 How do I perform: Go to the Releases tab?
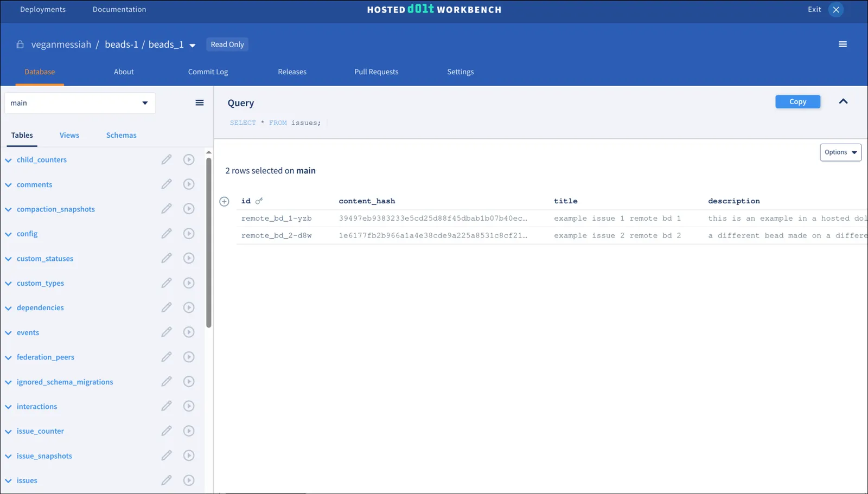click(x=292, y=72)
